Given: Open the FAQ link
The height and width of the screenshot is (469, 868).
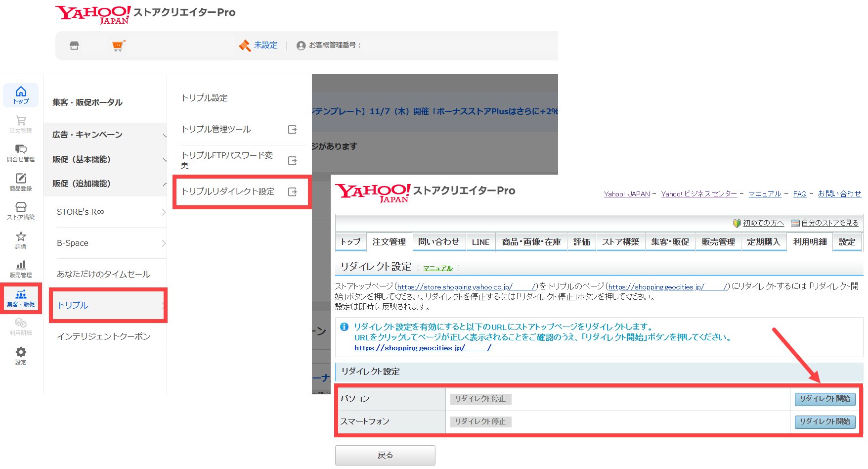Looking at the screenshot, I should pyautogui.click(x=800, y=194).
